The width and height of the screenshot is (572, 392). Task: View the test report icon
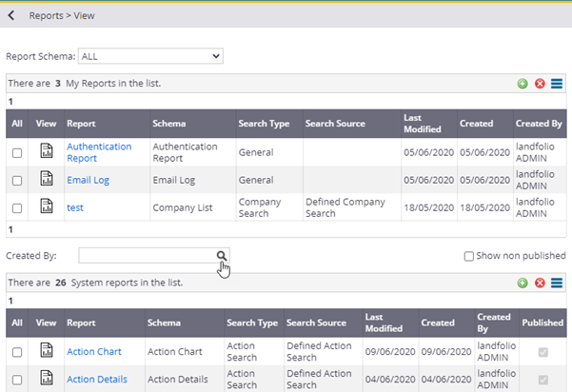tap(47, 206)
